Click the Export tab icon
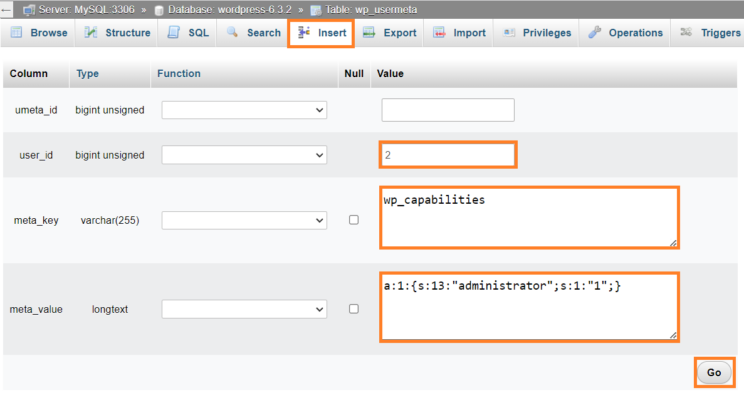744x400 pixels. pos(369,32)
